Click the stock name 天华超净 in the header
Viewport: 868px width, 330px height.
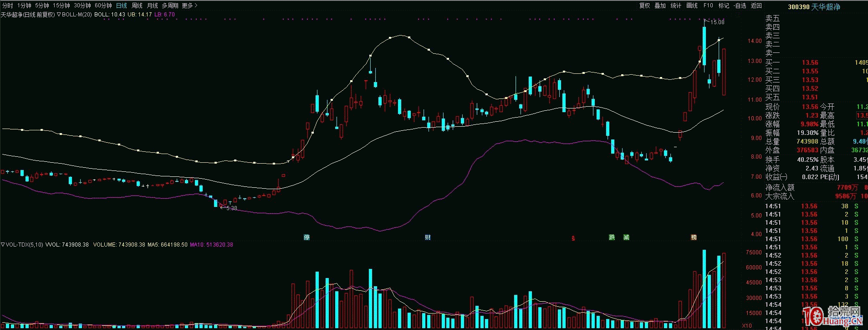[x=826, y=7]
